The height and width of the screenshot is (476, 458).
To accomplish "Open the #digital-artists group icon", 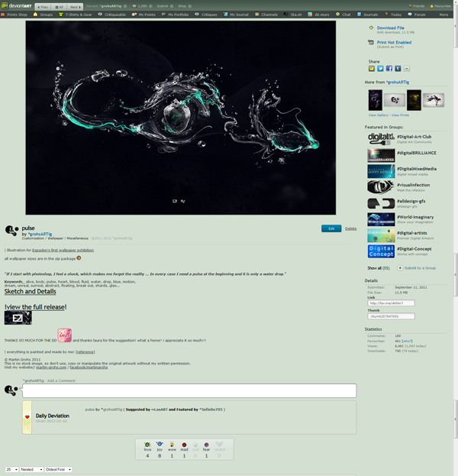I will [x=381, y=235].
